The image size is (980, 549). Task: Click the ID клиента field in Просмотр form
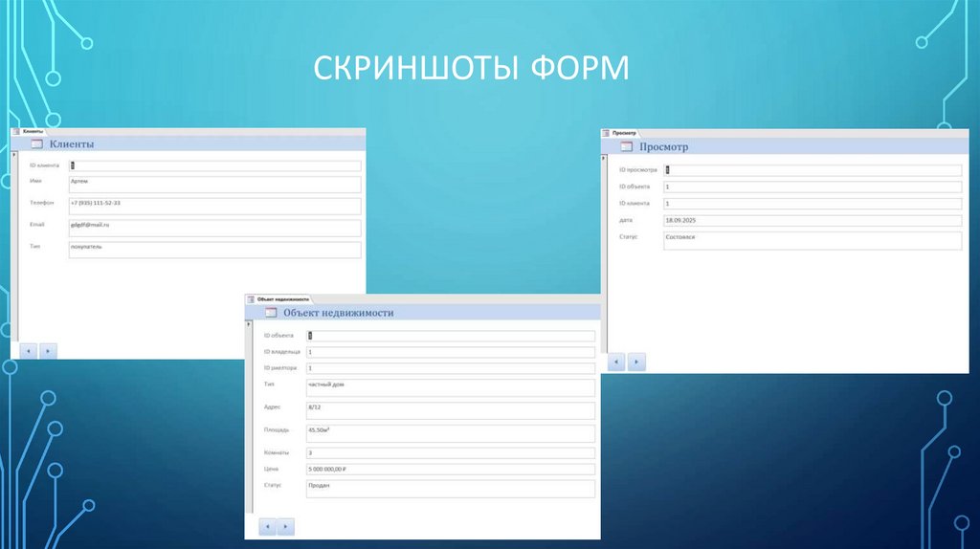pyautogui.click(x=813, y=204)
